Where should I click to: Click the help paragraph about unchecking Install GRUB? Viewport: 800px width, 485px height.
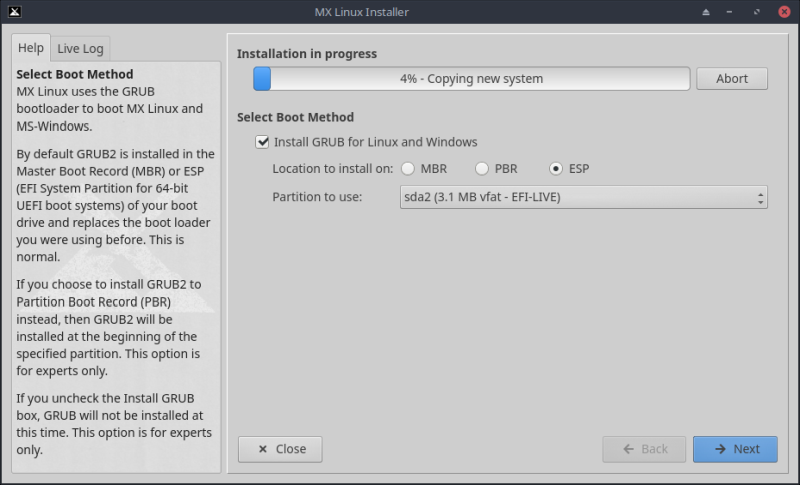(x=114, y=424)
